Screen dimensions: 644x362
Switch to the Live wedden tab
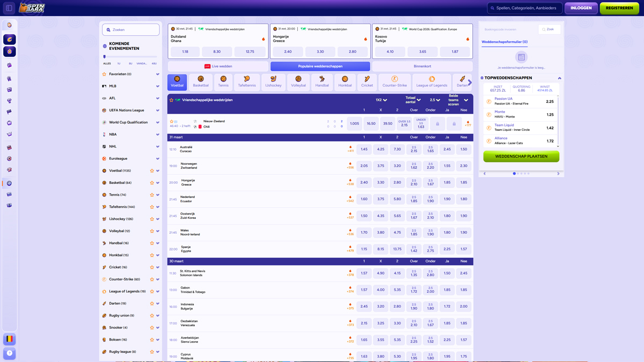click(218, 66)
